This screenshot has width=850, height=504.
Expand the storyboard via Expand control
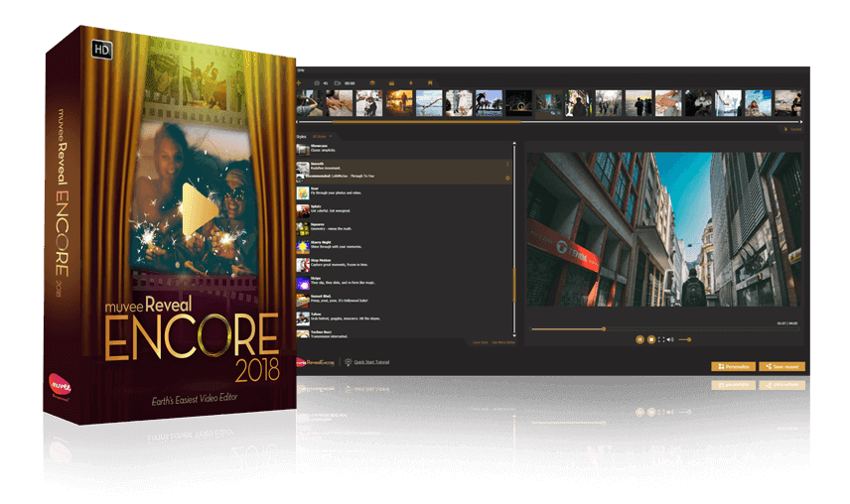tap(793, 129)
